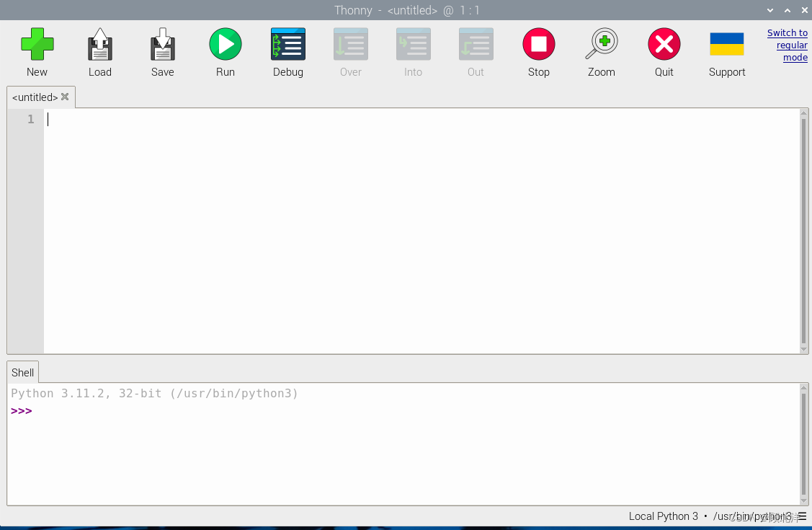Click the interpreter hamburger menu icon
812x530 pixels.
(x=802, y=516)
